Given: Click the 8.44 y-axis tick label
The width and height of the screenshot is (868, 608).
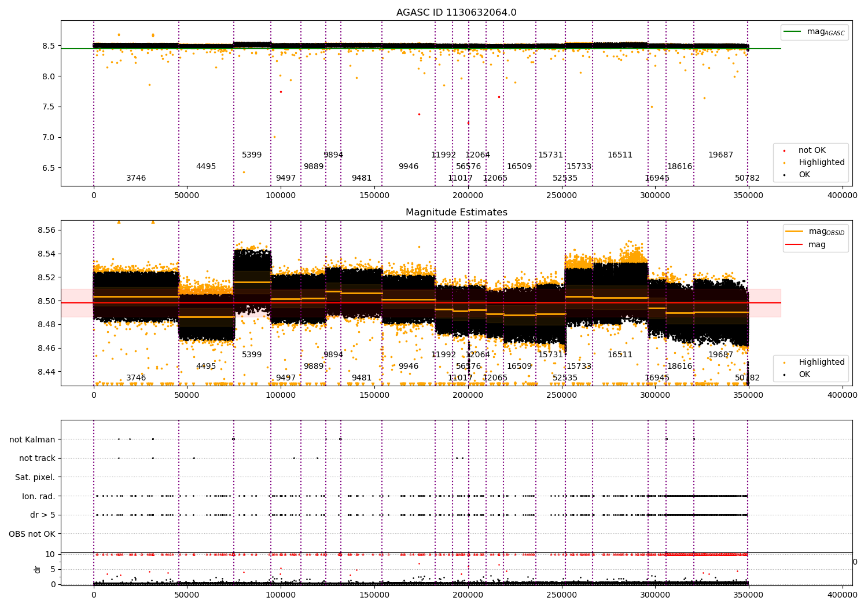Looking at the screenshot, I should click(46, 372).
